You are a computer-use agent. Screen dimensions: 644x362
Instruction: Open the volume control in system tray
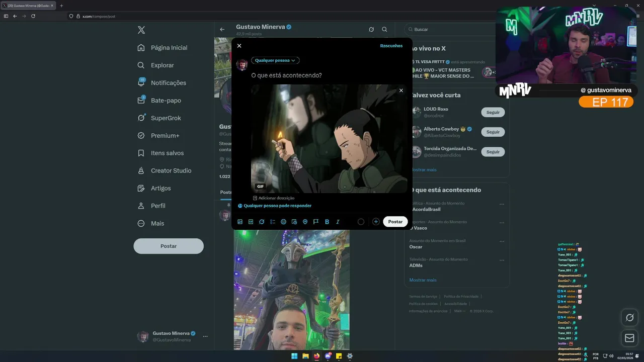(x=611, y=356)
